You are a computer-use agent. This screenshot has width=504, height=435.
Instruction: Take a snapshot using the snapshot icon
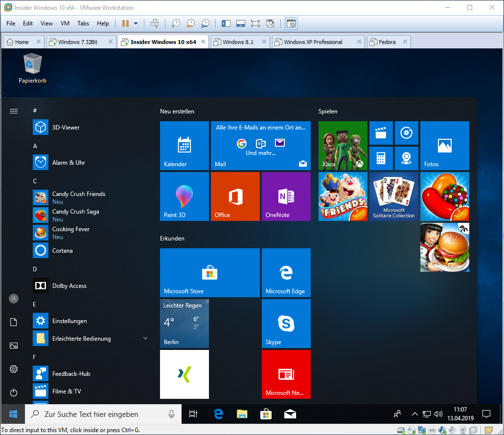click(x=175, y=23)
